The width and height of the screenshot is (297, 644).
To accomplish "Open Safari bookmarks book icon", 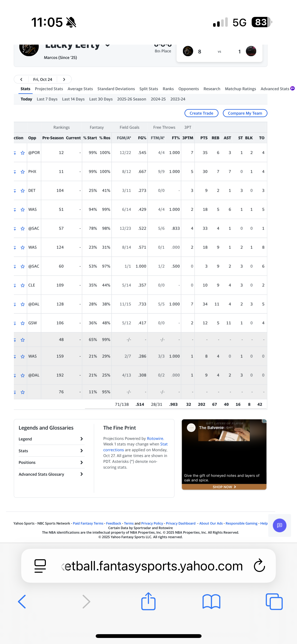I will tap(211, 602).
